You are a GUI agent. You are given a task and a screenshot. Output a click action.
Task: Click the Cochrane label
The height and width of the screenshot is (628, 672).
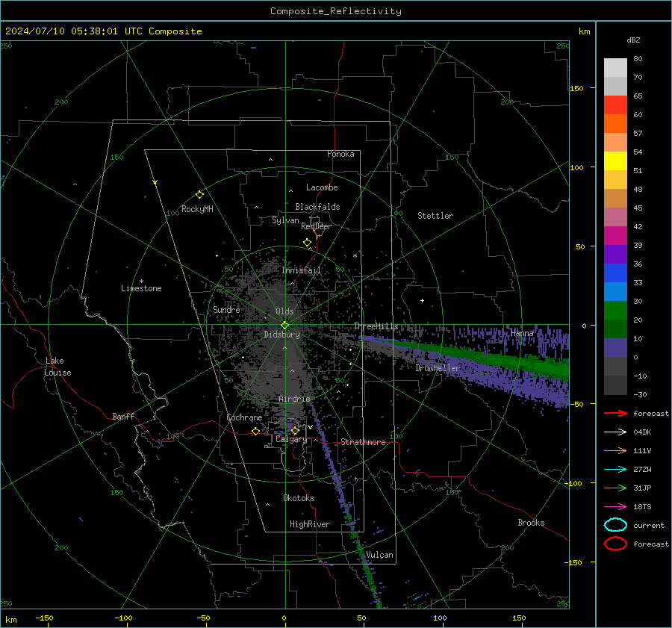pos(244,417)
